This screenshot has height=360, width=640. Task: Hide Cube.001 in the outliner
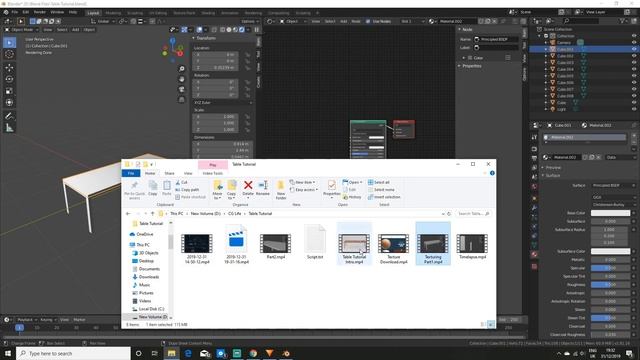(x=634, y=49)
